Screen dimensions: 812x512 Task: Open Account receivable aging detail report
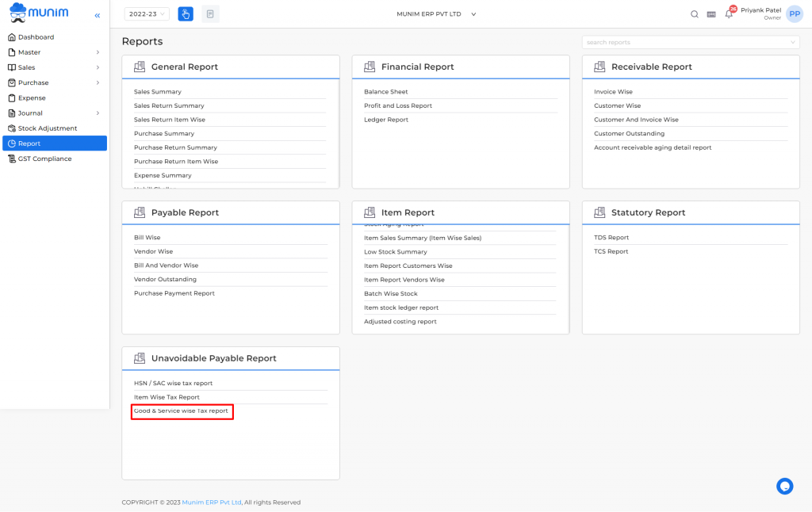point(653,147)
